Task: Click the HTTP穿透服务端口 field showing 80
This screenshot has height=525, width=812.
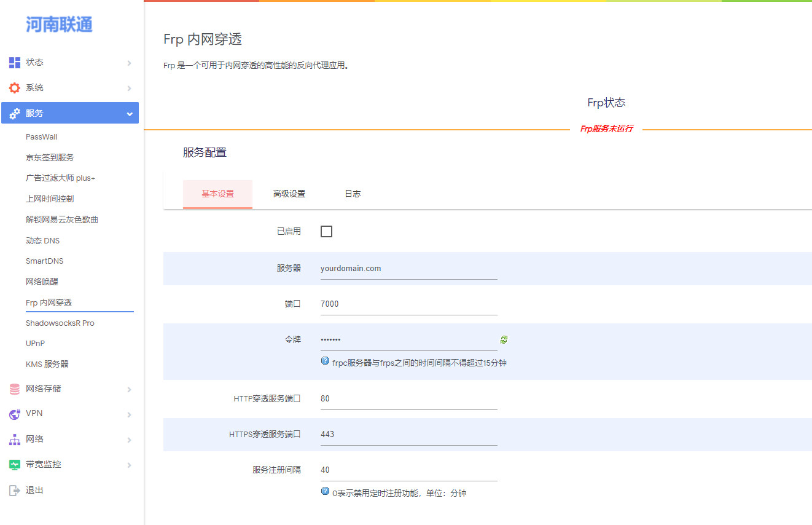Action: click(x=409, y=399)
